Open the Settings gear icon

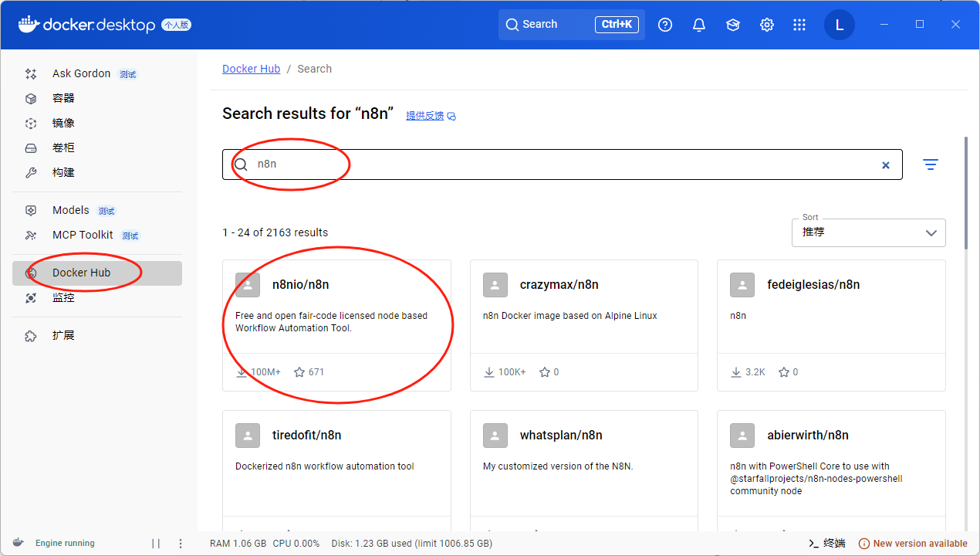766,25
